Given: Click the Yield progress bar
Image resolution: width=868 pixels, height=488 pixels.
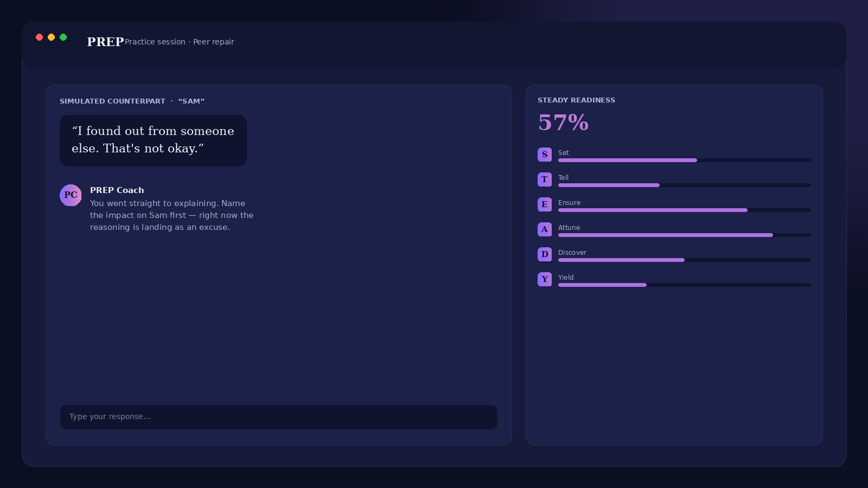Looking at the screenshot, I should 685,285.
